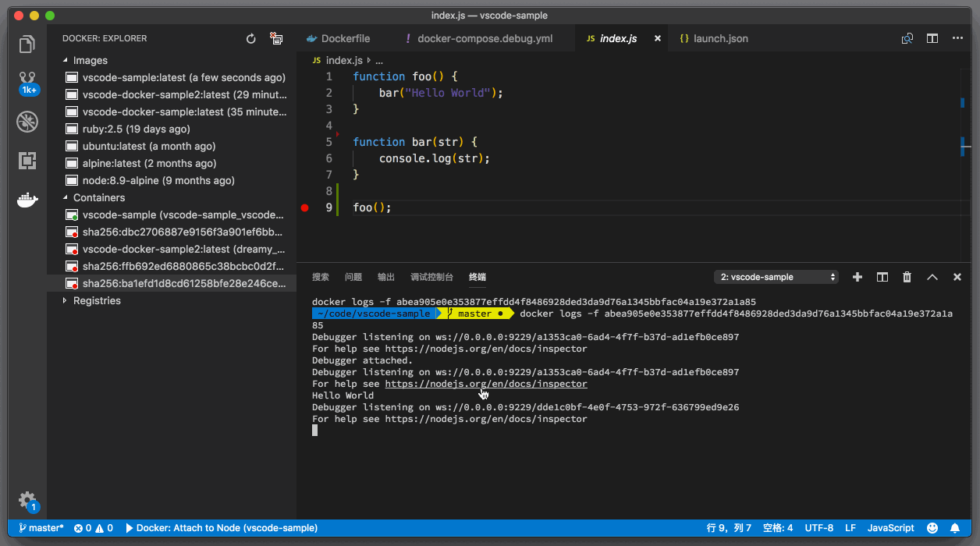This screenshot has width=980, height=546.
Task: Open the Explorer files icon in activity bar
Action: [27, 44]
